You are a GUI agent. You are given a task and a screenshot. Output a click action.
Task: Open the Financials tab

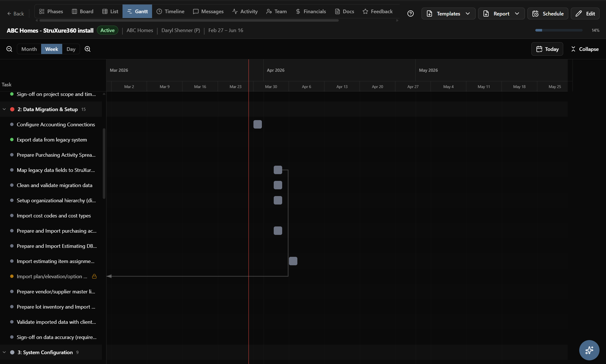click(x=311, y=12)
